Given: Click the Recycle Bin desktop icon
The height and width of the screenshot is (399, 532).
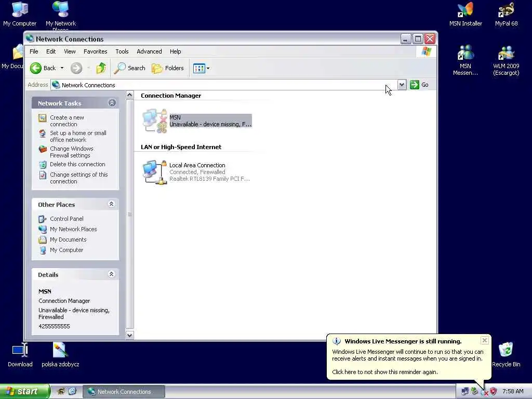Looking at the screenshot, I should [506, 354].
